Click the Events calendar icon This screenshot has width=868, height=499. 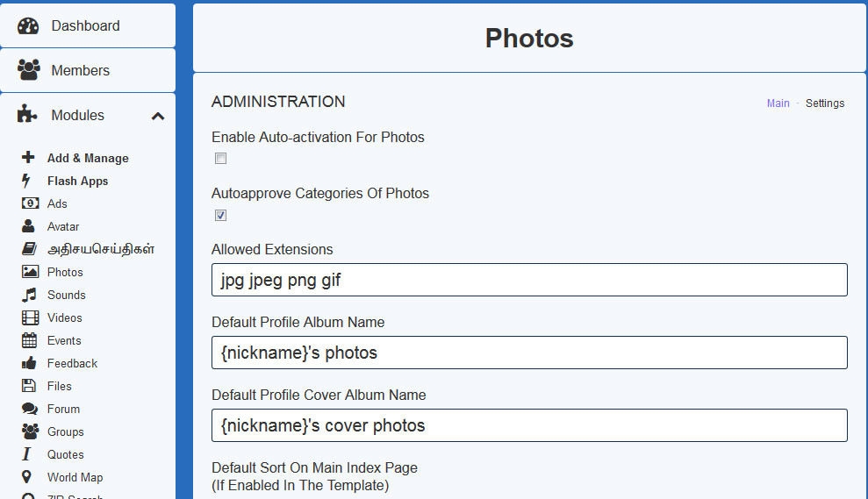click(30, 340)
